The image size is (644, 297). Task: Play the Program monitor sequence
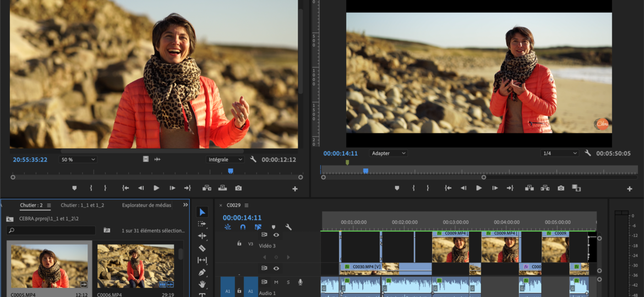point(479,188)
